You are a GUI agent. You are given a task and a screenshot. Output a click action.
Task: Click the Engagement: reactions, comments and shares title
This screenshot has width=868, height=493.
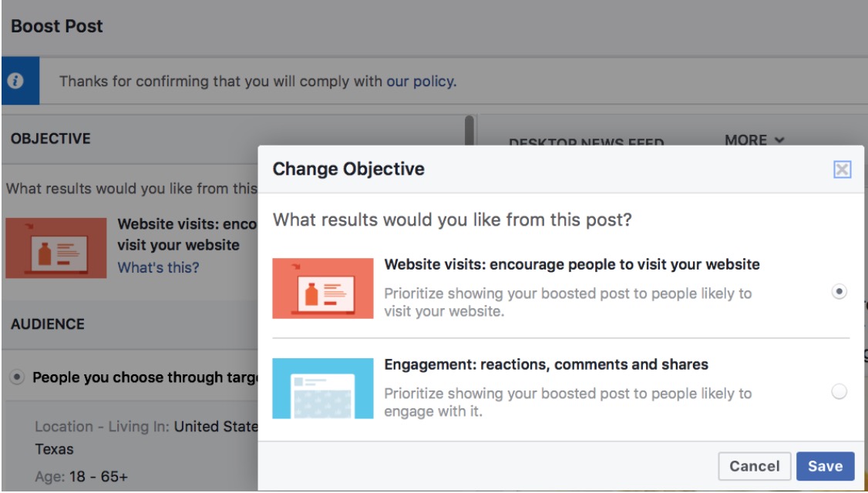[547, 364]
